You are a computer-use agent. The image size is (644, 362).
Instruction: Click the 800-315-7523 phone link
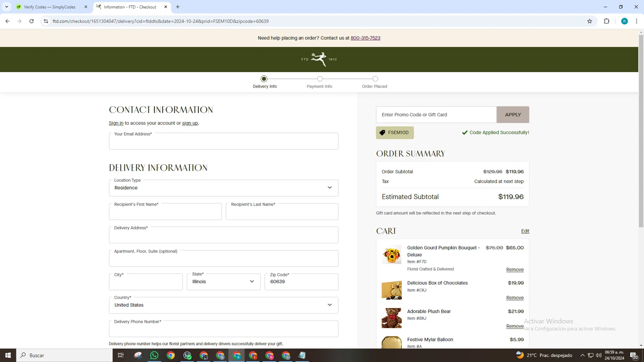365,38
